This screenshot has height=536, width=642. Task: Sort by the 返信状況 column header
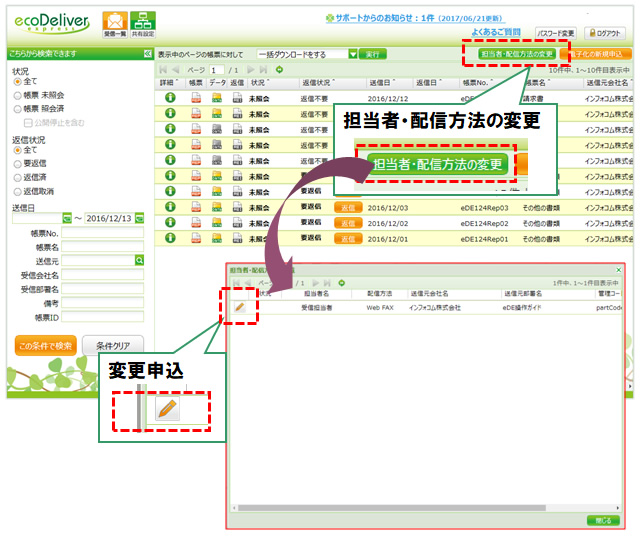tap(320, 83)
